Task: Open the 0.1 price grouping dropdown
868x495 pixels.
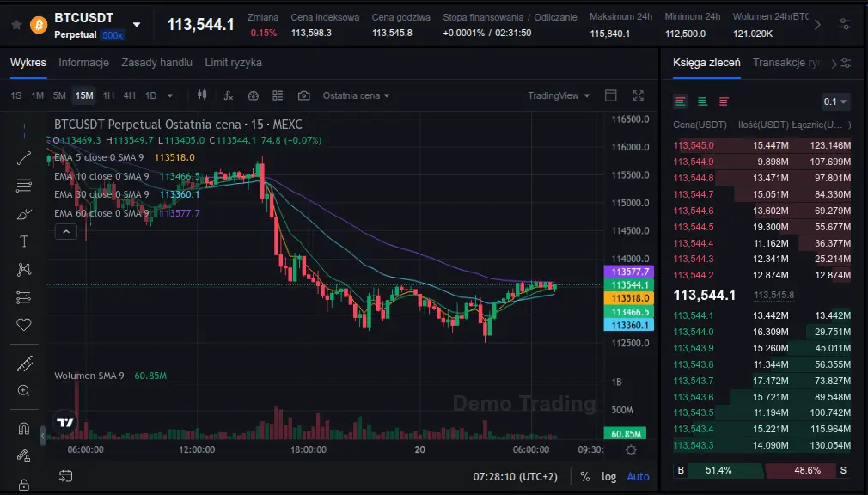Action: pyautogui.click(x=835, y=101)
